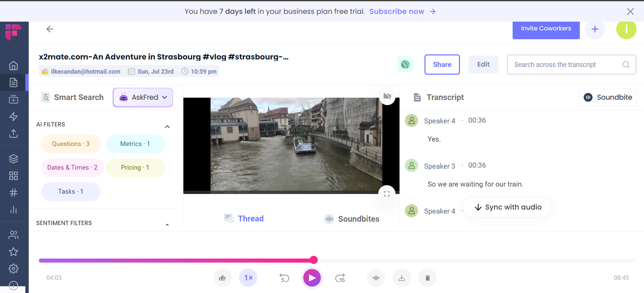The height and width of the screenshot is (293, 644).
Task: Open the waveform soundbite icon in player
Action: [376, 278]
